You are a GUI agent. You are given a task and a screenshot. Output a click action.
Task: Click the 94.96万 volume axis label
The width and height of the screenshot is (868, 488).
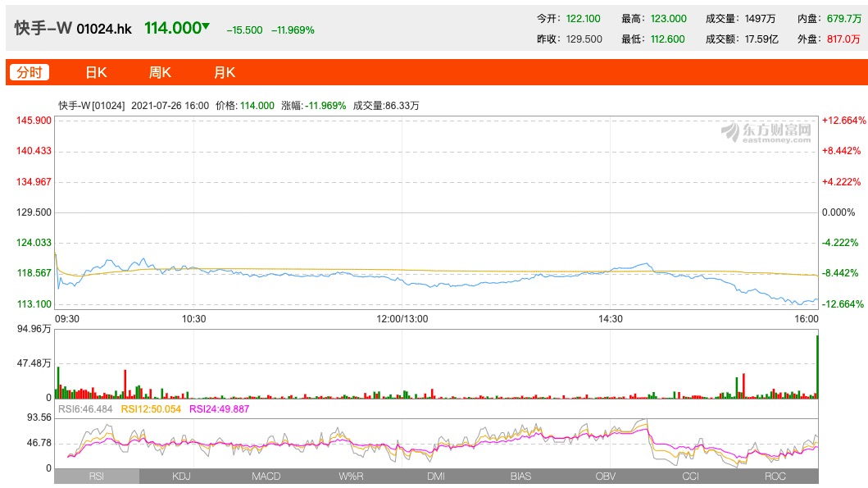click(x=34, y=329)
